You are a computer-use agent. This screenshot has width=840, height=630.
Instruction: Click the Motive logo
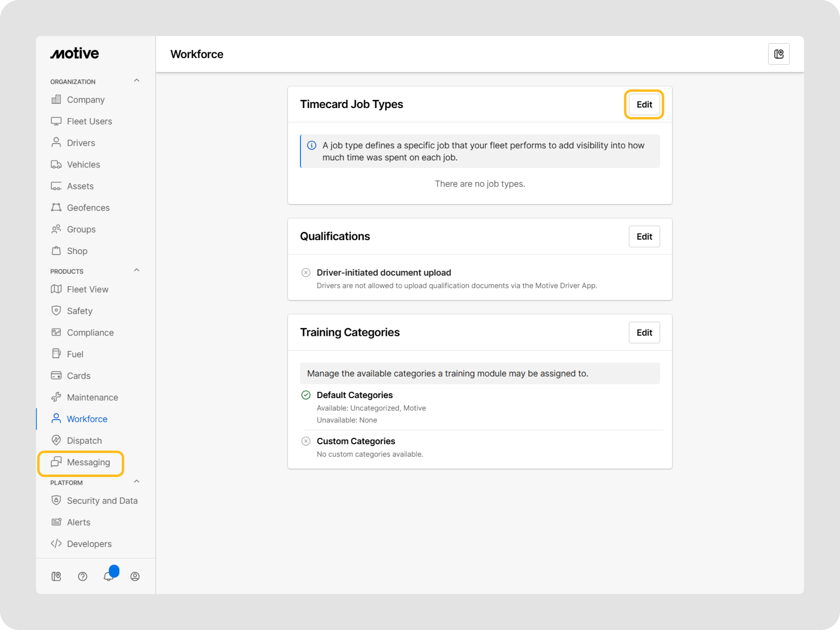pos(74,53)
